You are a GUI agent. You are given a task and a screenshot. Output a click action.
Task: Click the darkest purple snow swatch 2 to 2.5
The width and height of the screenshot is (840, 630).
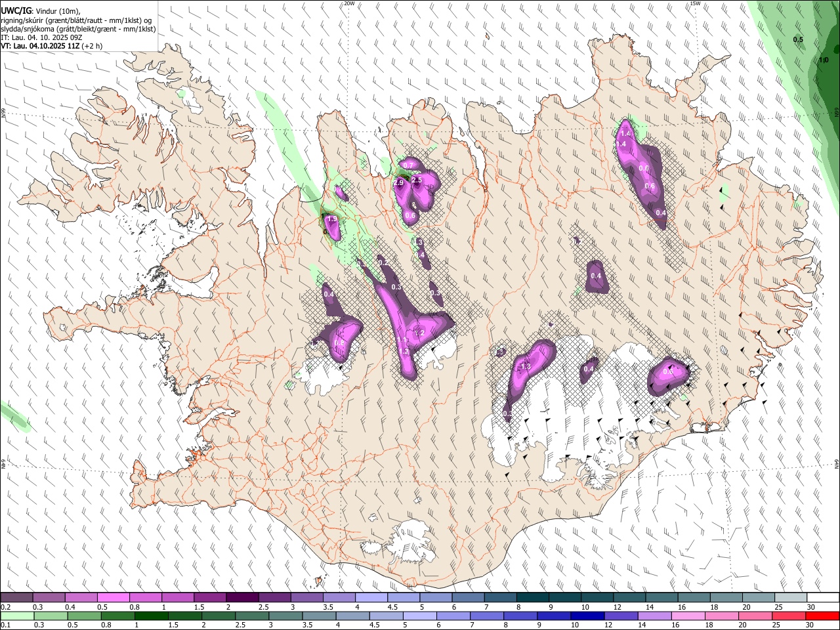pos(242,597)
